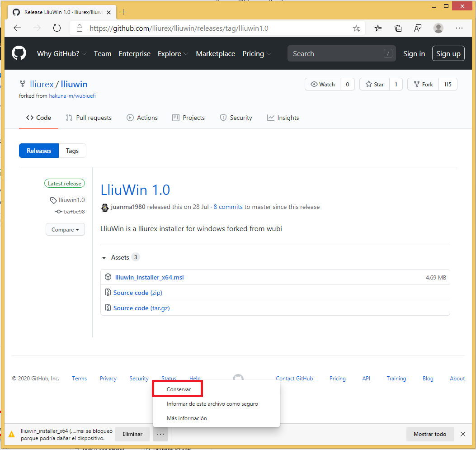Select Conservar from the context menu
This screenshot has width=476, height=450.
179,389
